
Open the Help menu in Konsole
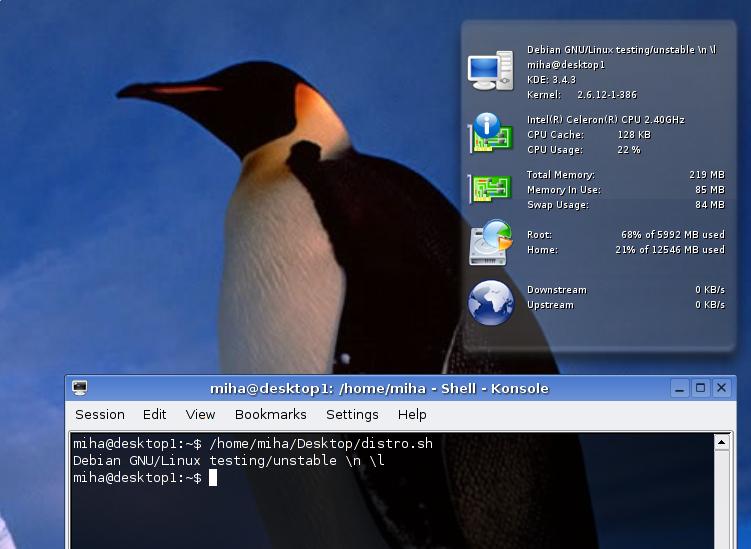click(x=412, y=414)
